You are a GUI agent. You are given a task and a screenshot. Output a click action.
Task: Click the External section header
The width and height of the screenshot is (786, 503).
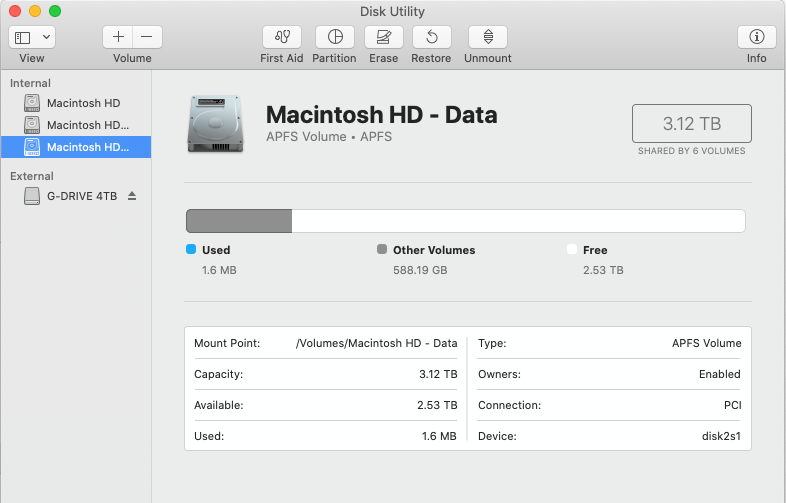pyautogui.click(x=32, y=176)
